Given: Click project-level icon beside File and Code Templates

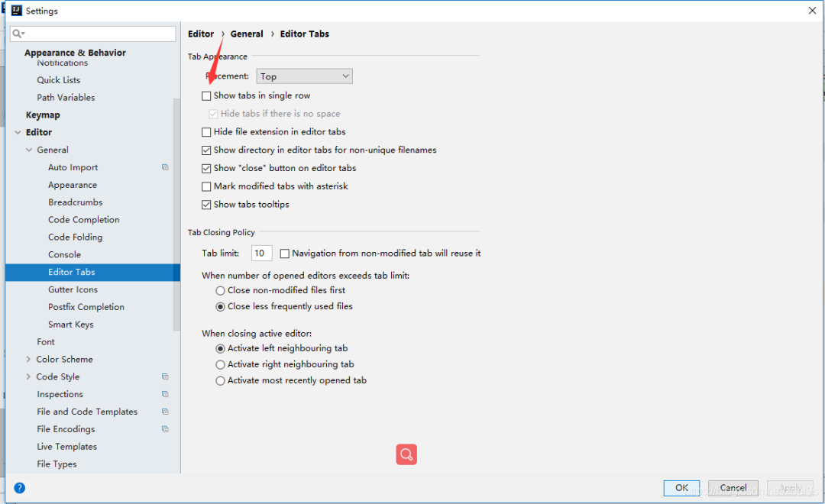Looking at the screenshot, I should click(165, 412).
